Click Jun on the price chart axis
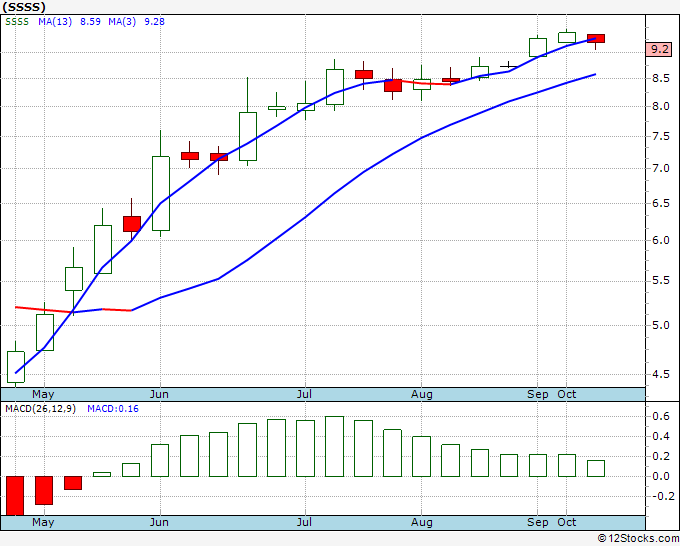Image resolution: width=680 pixels, height=546 pixels. point(159,394)
